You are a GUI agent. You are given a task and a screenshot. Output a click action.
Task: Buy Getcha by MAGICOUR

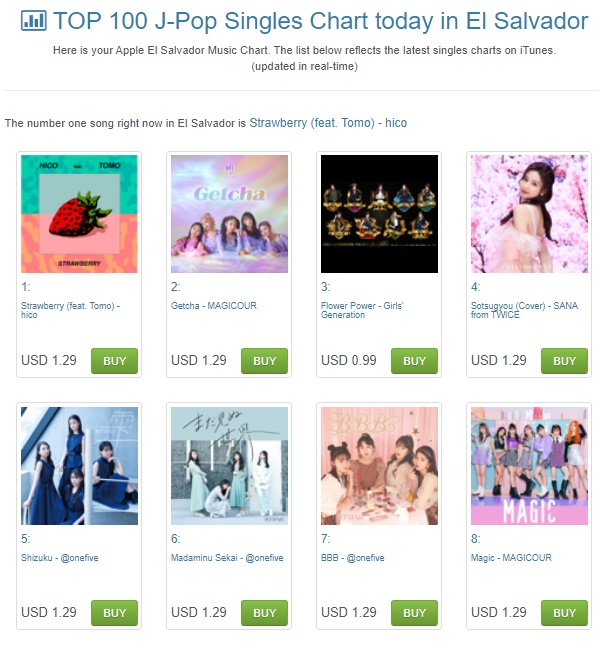coord(264,361)
